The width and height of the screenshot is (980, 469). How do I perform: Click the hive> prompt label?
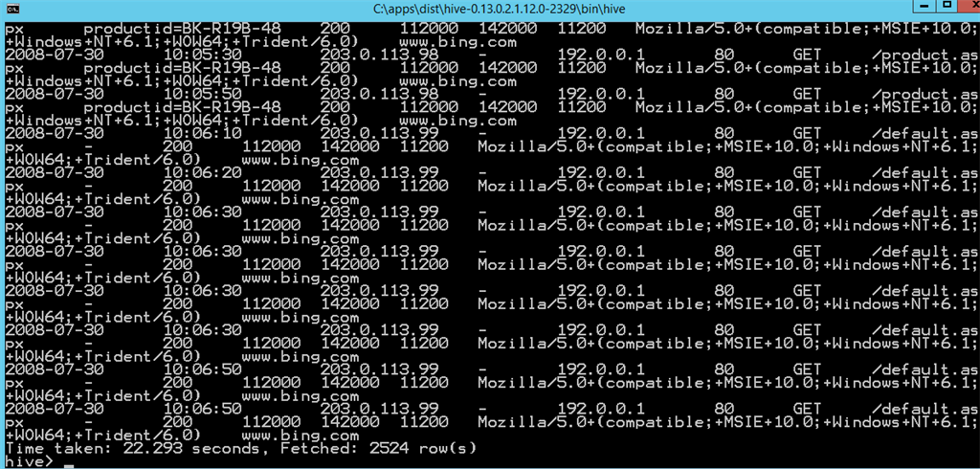30,461
